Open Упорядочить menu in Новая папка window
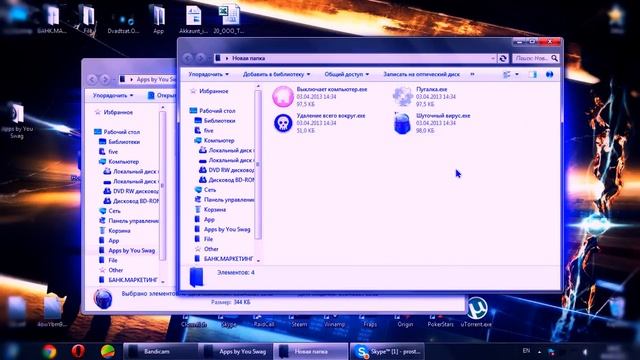This screenshot has width=640, height=360. pos(209,74)
